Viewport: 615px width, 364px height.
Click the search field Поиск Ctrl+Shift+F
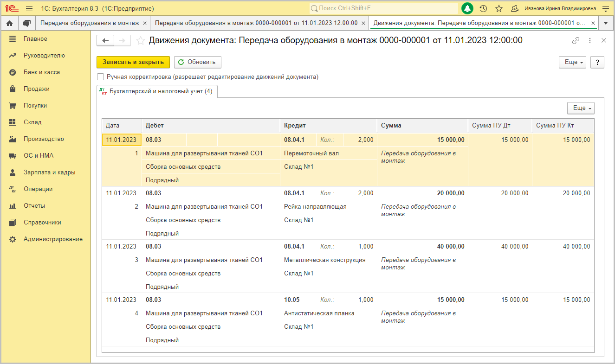384,8
